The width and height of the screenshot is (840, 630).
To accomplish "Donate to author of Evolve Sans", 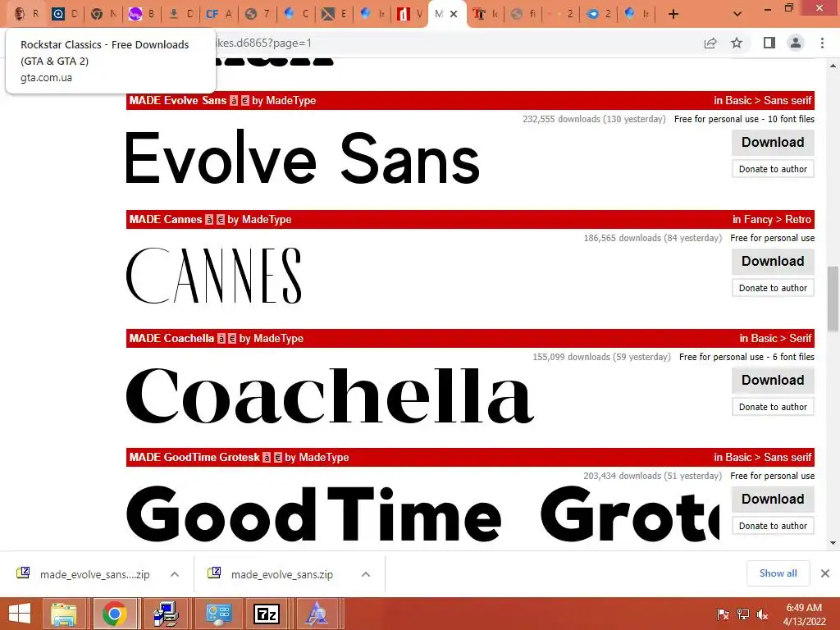I will click(x=773, y=169).
